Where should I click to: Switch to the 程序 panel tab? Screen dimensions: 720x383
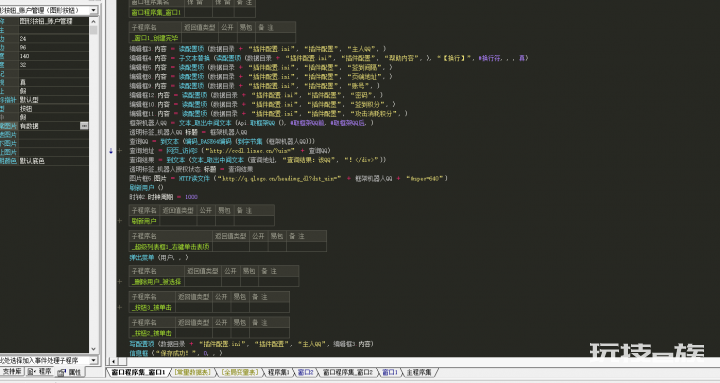(x=40, y=372)
